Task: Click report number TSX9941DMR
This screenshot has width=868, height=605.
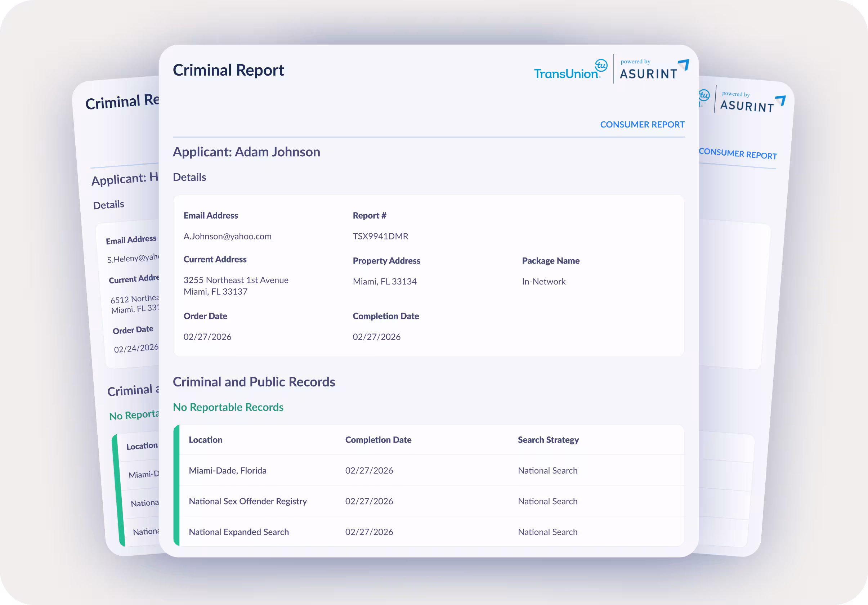Action: [x=380, y=236]
